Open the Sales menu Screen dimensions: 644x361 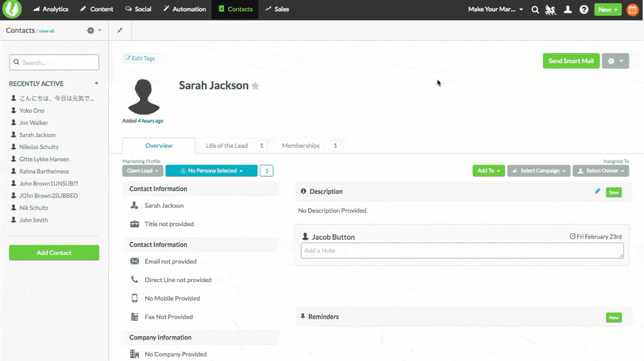pos(277,9)
